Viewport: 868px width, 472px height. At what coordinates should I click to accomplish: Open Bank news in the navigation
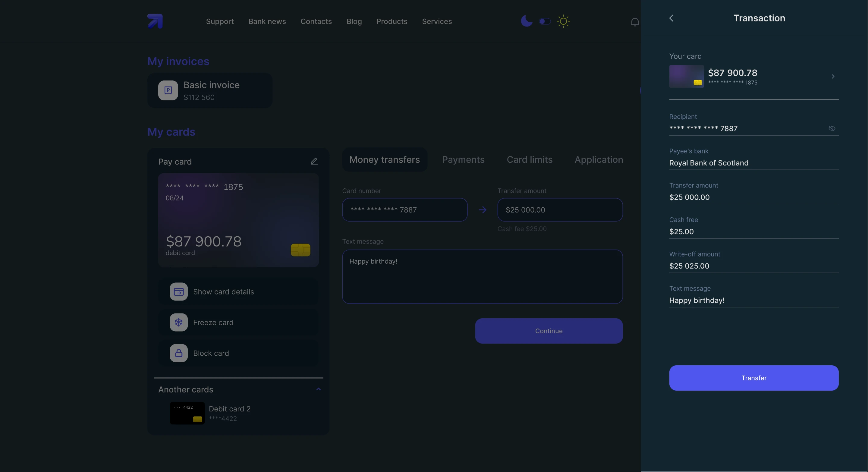tap(267, 21)
